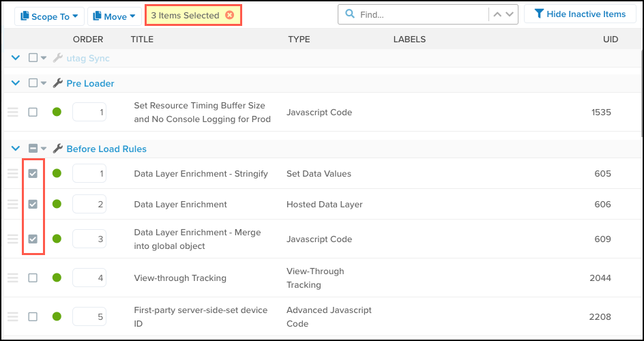Open the Move dropdown menu
The width and height of the screenshot is (644, 341).
114,16
